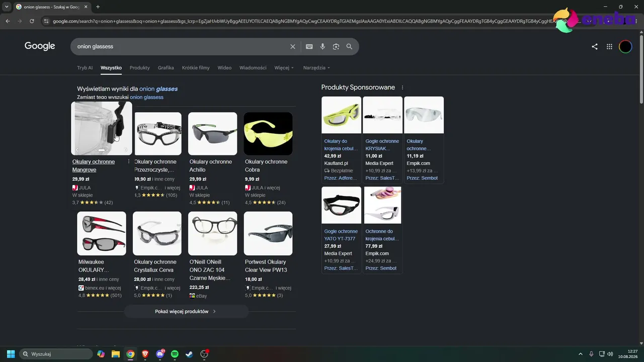Open Discord from the taskbar

click(160, 354)
